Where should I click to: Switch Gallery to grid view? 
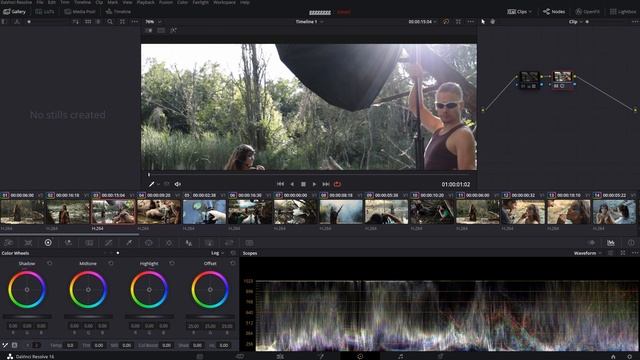[88, 22]
